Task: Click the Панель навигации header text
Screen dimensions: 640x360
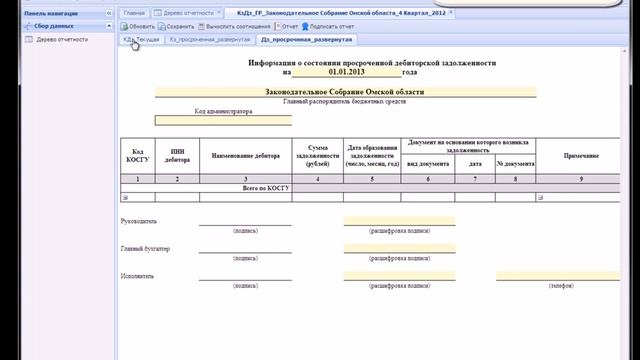Action: 51,13
